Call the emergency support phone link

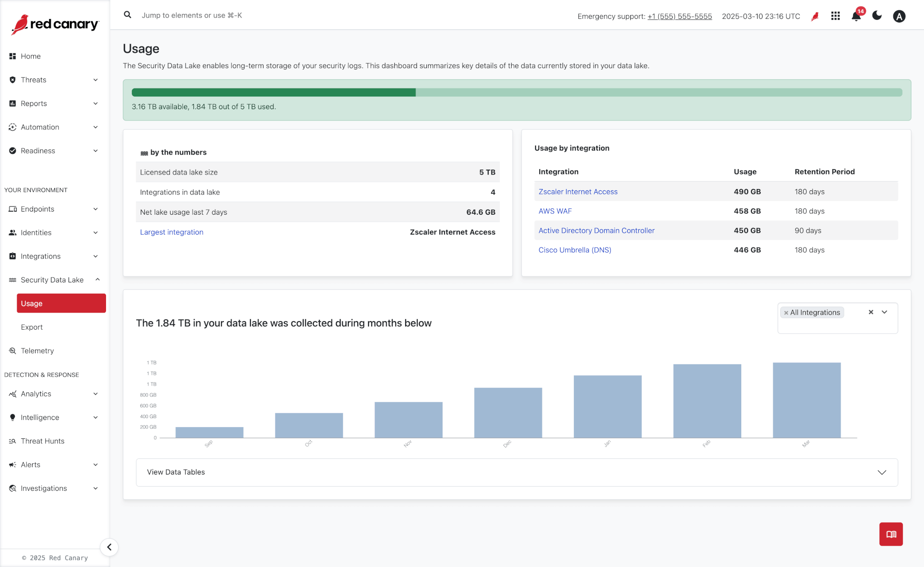[679, 16]
